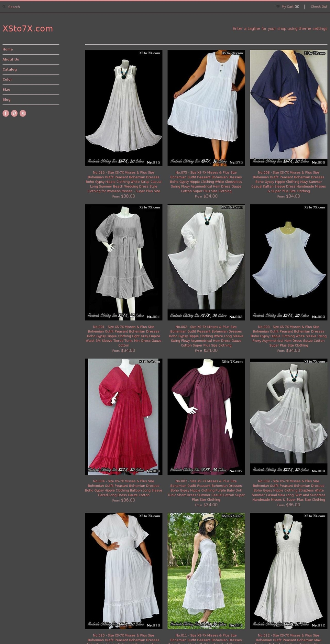
Task: View the No.003 white swing dress photo
Action: click(289, 262)
